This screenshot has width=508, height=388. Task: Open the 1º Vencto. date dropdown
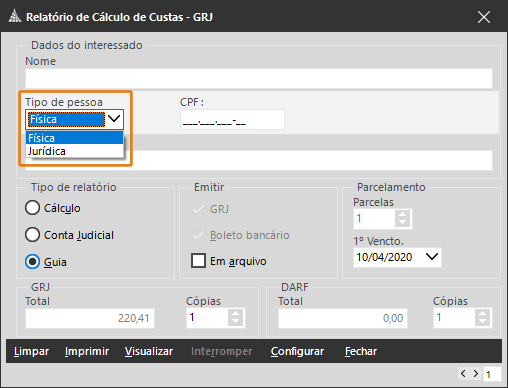tap(432, 257)
